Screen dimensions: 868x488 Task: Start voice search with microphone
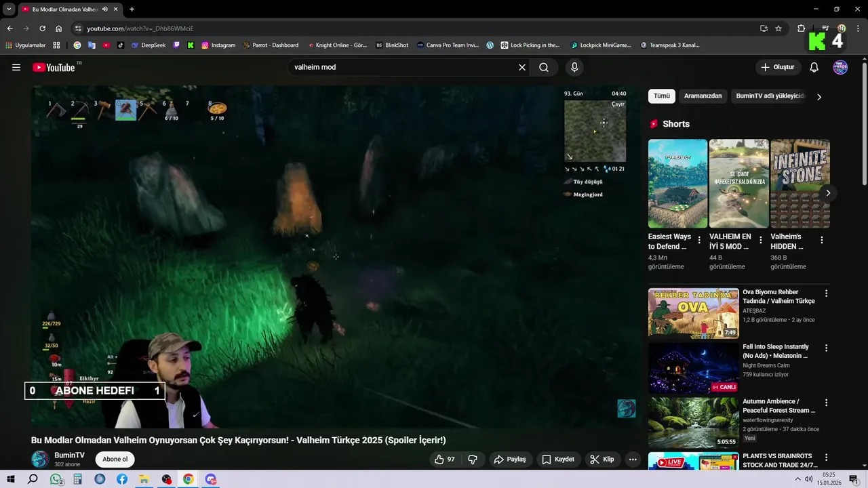point(574,67)
